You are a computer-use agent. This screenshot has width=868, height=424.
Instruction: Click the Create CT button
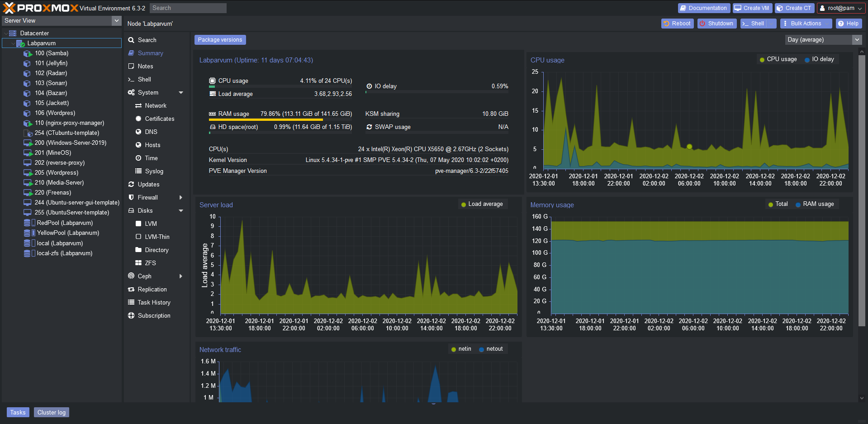pyautogui.click(x=794, y=8)
